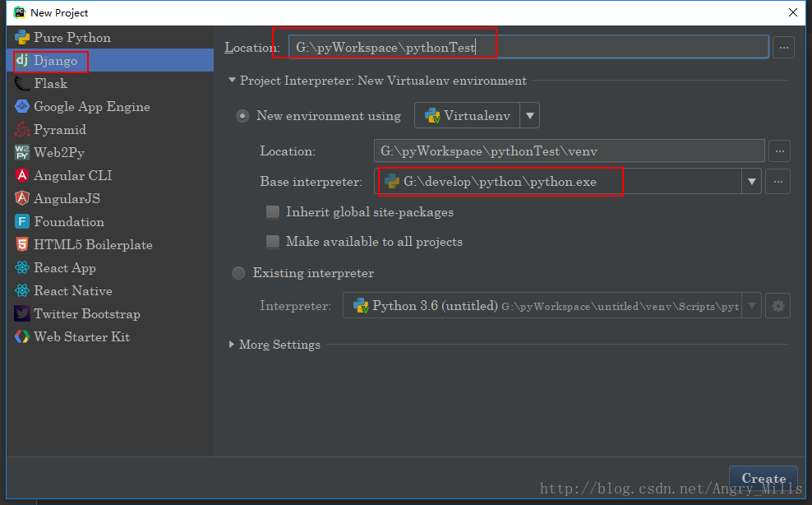Open the existing Interpreter dropdown arrow
This screenshot has width=812, height=505.
point(751,306)
